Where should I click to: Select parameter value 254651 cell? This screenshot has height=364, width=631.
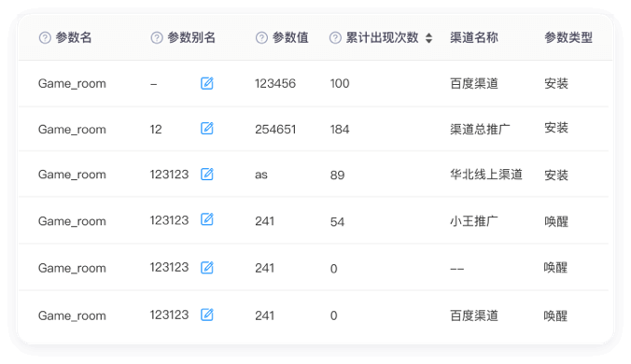pyautogui.click(x=275, y=129)
